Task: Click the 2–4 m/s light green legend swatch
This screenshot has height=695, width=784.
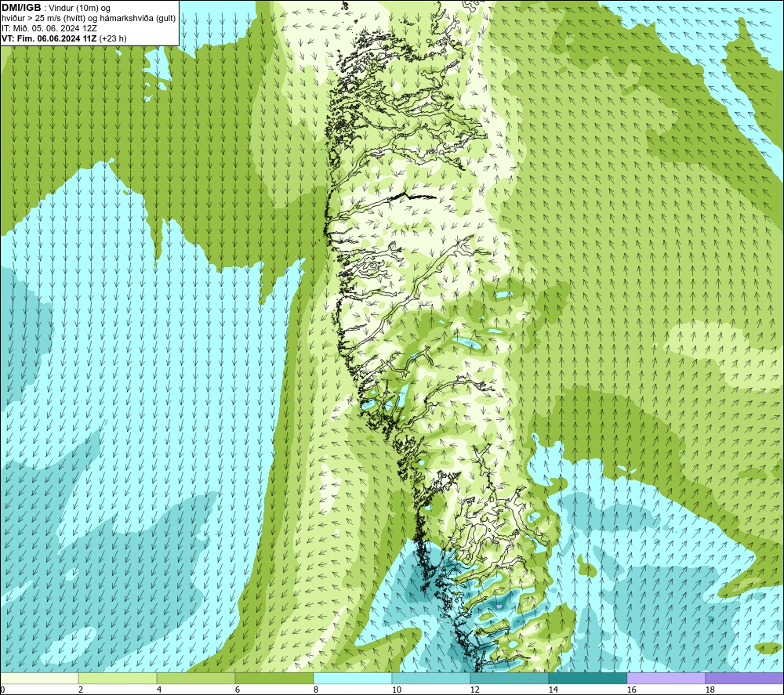Action: click(x=118, y=678)
